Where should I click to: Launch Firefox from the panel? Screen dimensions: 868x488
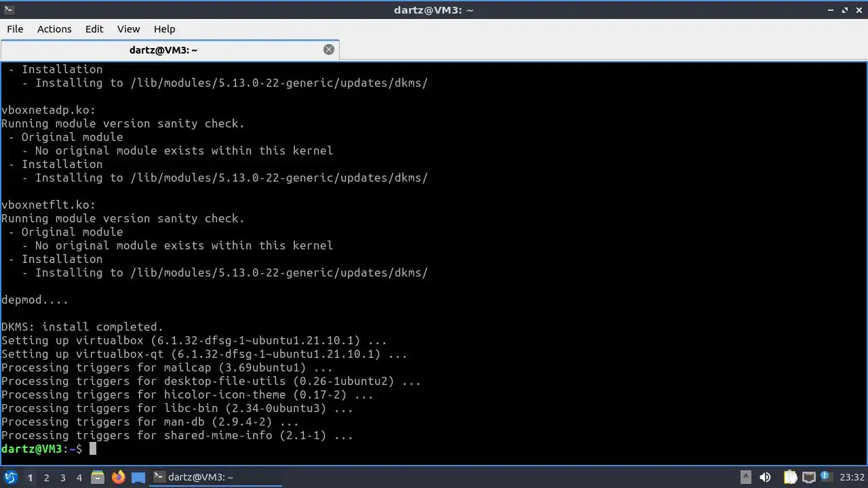click(118, 478)
